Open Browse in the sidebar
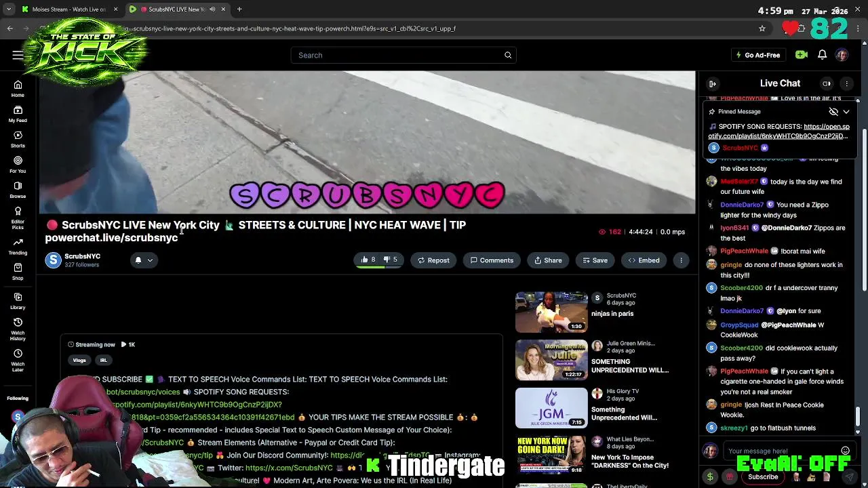The image size is (868, 488). [x=18, y=189]
